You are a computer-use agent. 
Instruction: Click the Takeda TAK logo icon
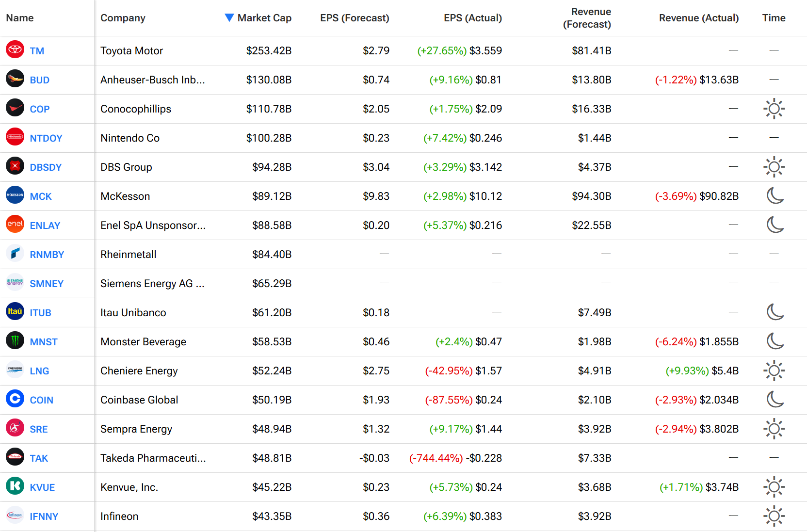click(x=15, y=457)
